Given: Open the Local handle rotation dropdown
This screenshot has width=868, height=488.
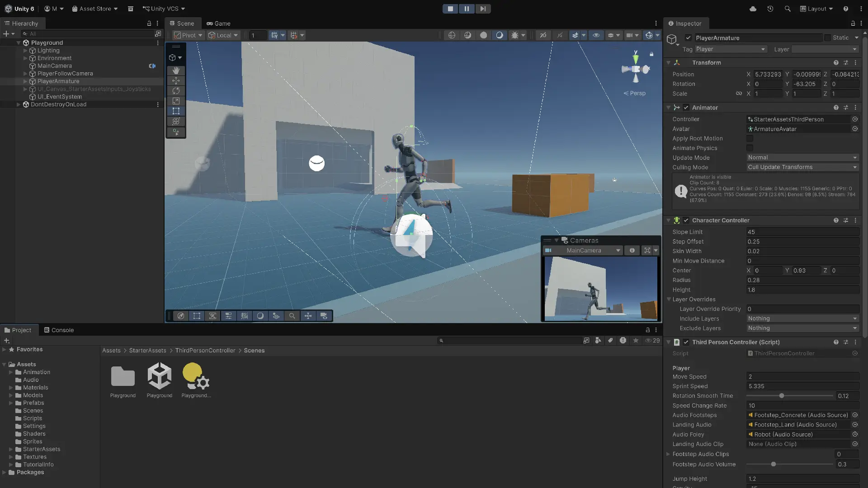Looking at the screenshot, I should tap(223, 35).
